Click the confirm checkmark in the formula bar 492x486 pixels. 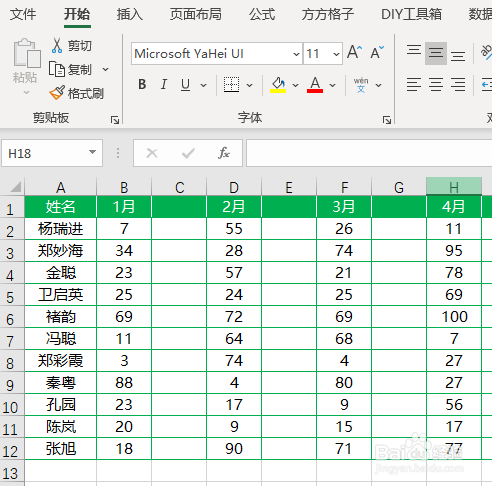coord(188,153)
